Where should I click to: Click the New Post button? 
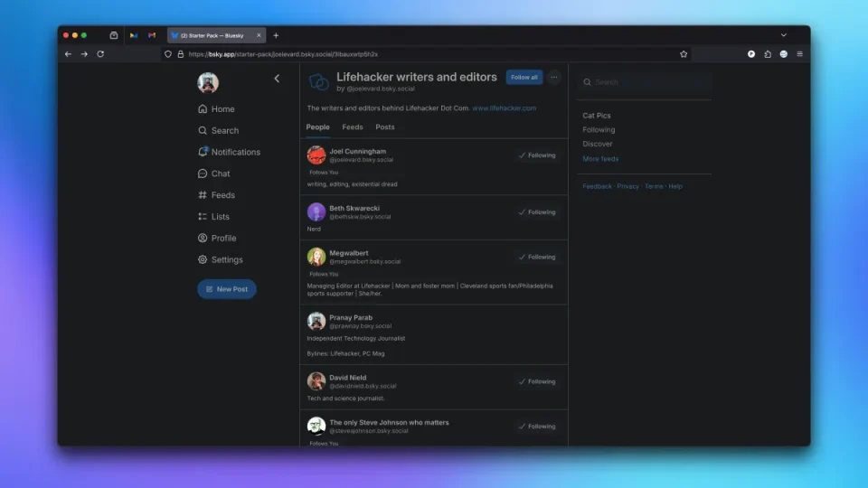point(227,289)
